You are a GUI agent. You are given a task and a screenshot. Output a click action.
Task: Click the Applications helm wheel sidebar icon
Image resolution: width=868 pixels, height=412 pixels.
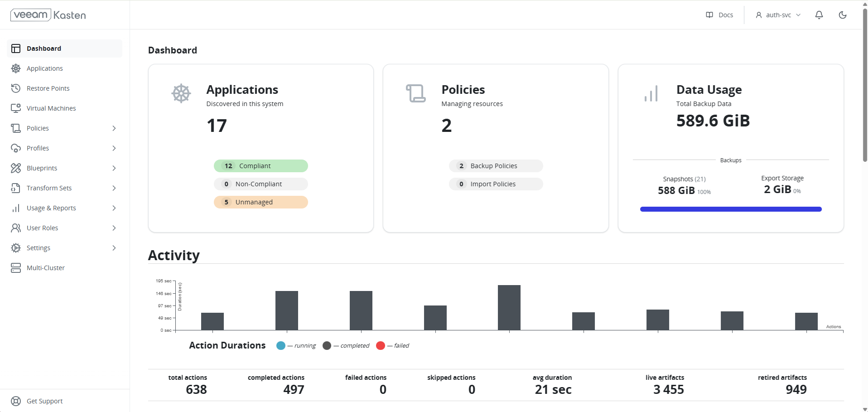pos(16,68)
